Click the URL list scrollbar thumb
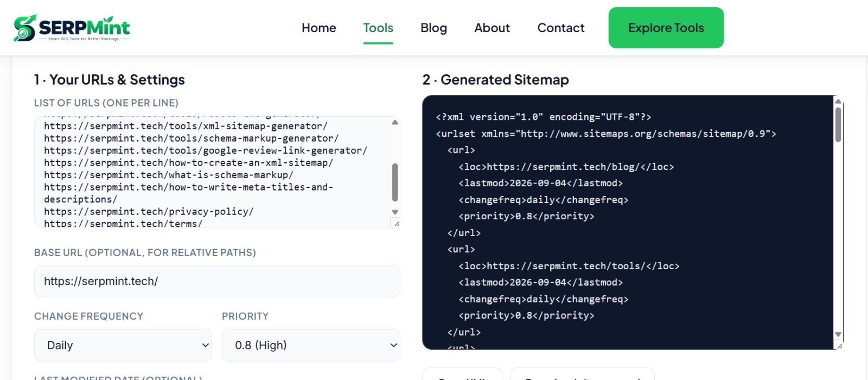Viewport: 868px width, 380px height. coord(395,182)
